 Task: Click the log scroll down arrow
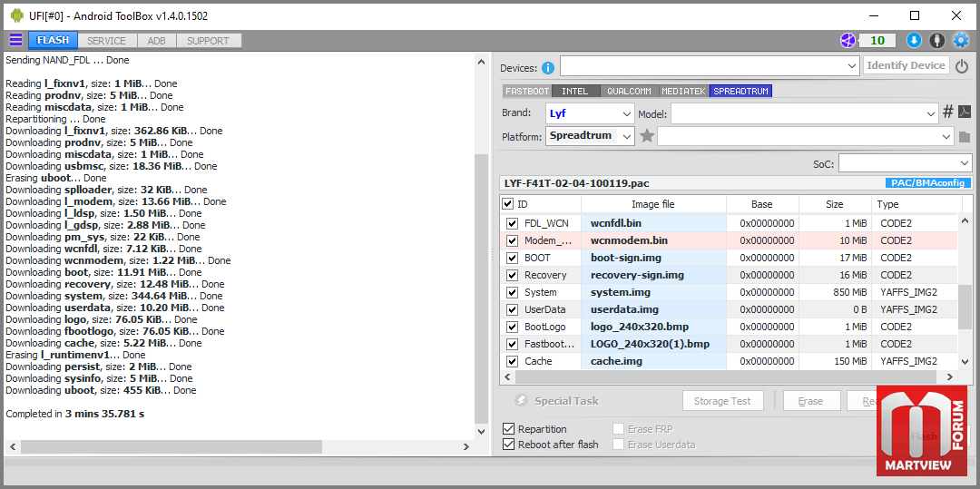(481, 431)
